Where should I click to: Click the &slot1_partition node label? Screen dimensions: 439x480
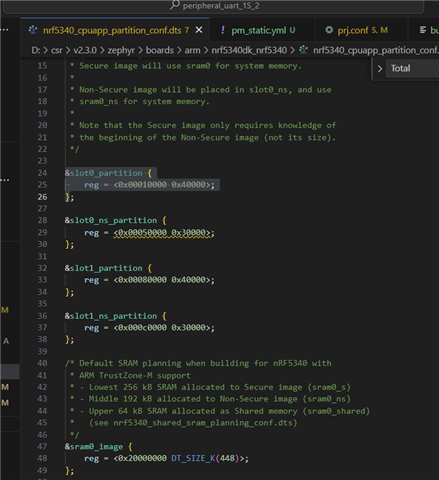coord(104,268)
